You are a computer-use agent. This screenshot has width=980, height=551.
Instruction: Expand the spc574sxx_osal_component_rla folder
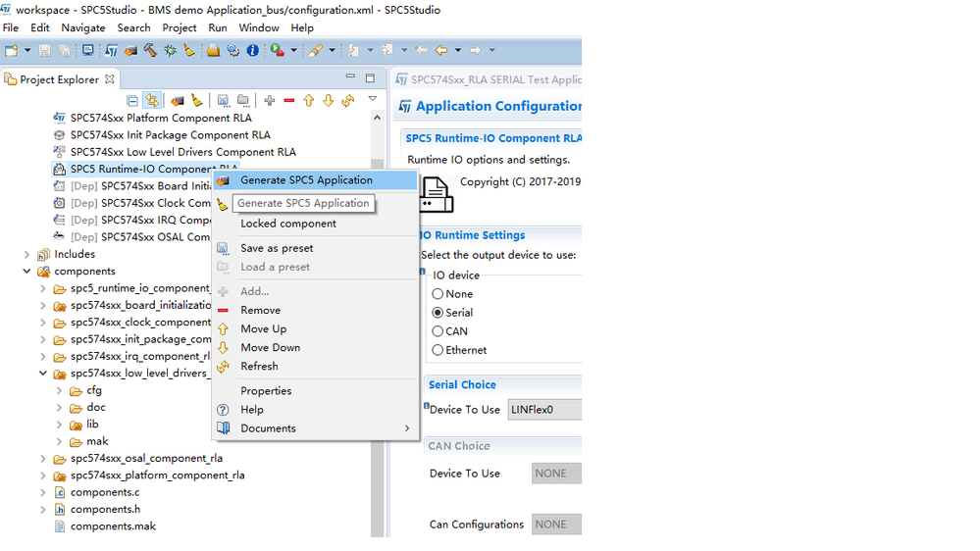coord(42,459)
